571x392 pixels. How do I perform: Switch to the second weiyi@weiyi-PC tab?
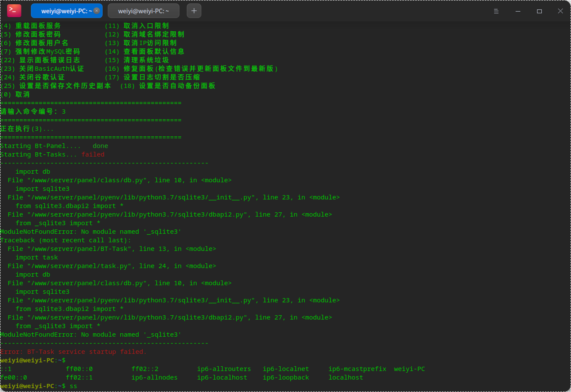pyautogui.click(x=144, y=11)
